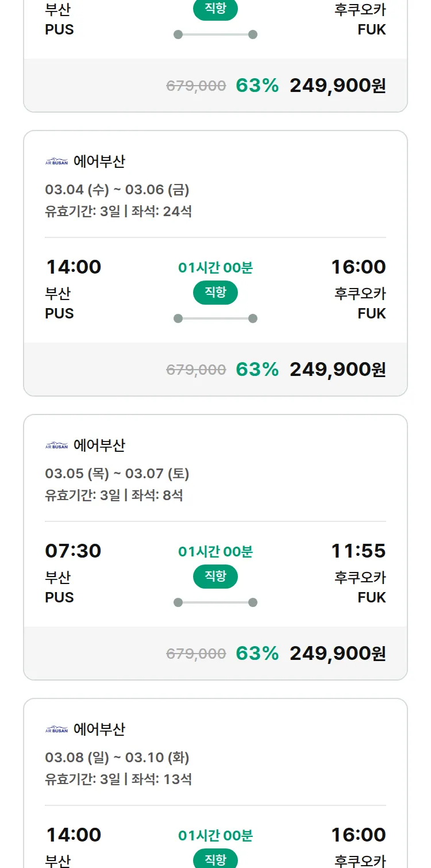
Task: Tap 직항 badge on 07:30 departure flight
Action: coord(215,577)
